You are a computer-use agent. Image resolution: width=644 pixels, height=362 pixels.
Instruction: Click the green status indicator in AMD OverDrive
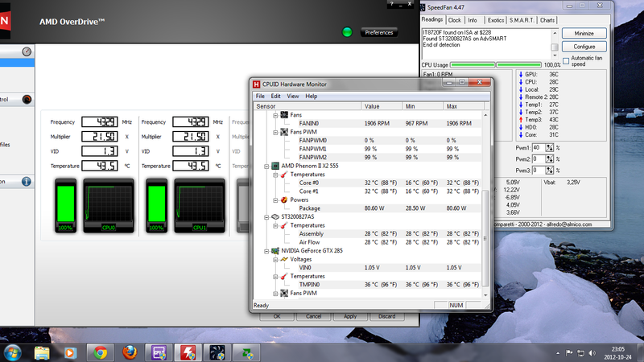click(347, 32)
